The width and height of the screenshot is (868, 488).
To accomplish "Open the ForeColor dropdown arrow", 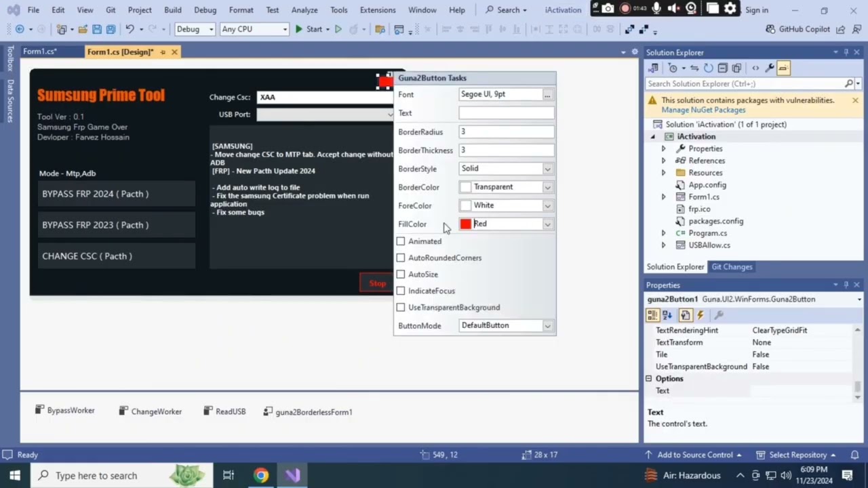I will 547,205.
